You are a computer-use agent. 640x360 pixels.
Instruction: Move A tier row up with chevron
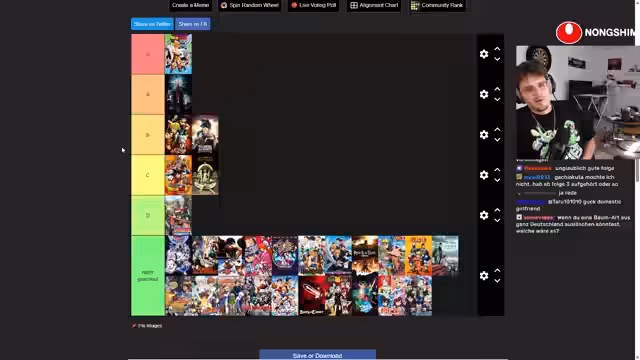coord(497,89)
